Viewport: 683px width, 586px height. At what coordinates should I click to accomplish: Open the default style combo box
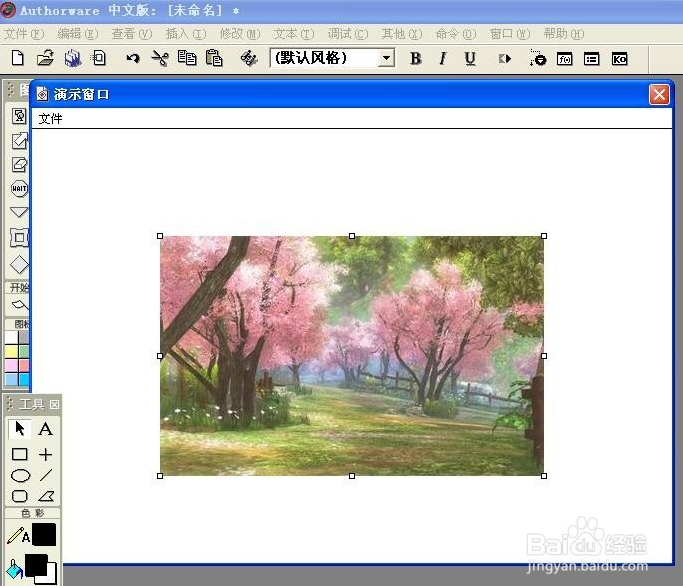click(332, 58)
